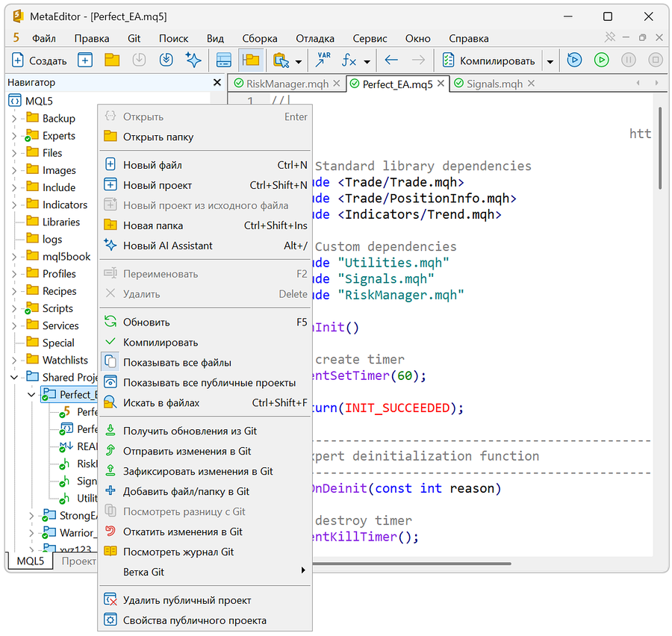Select the mql5book folder

pos(57,256)
